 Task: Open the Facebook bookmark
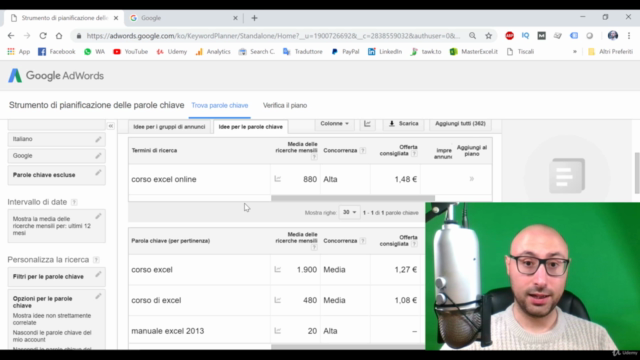57,52
